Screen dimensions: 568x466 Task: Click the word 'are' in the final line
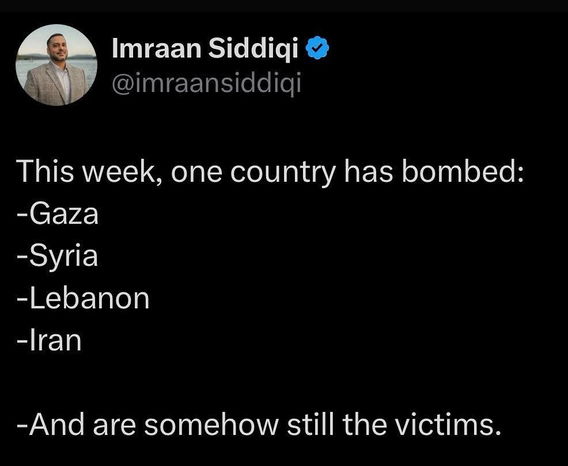[x=114, y=426]
